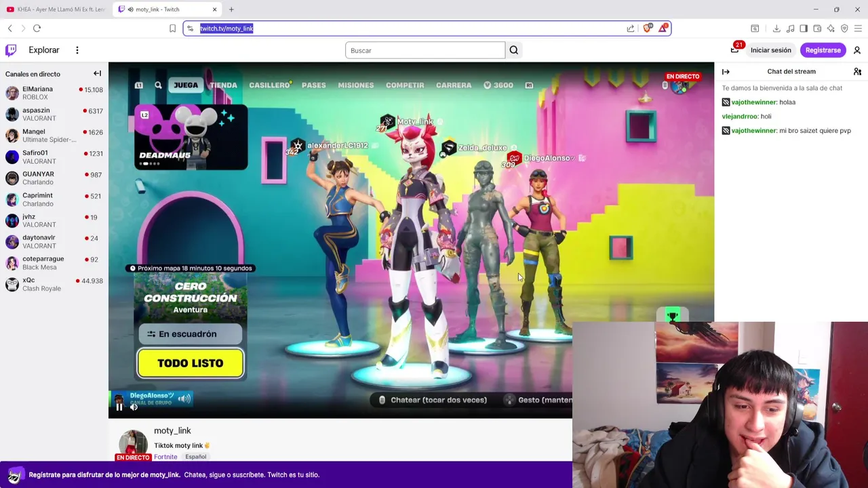Go back with the browser back arrow
The image size is (868, 488).
pyautogui.click(x=10, y=28)
